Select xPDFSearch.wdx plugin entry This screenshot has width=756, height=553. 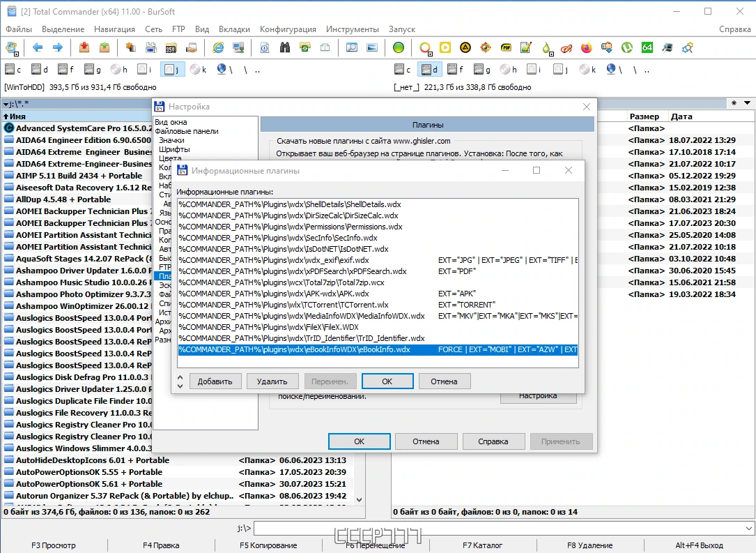(x=378, y=271)
